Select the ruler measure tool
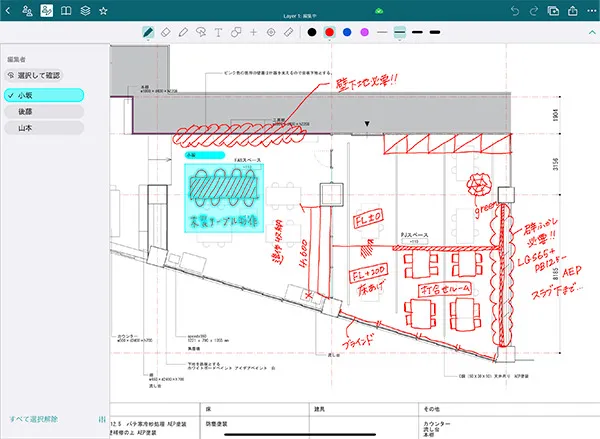The image size is (600, 439). [289, 33]
